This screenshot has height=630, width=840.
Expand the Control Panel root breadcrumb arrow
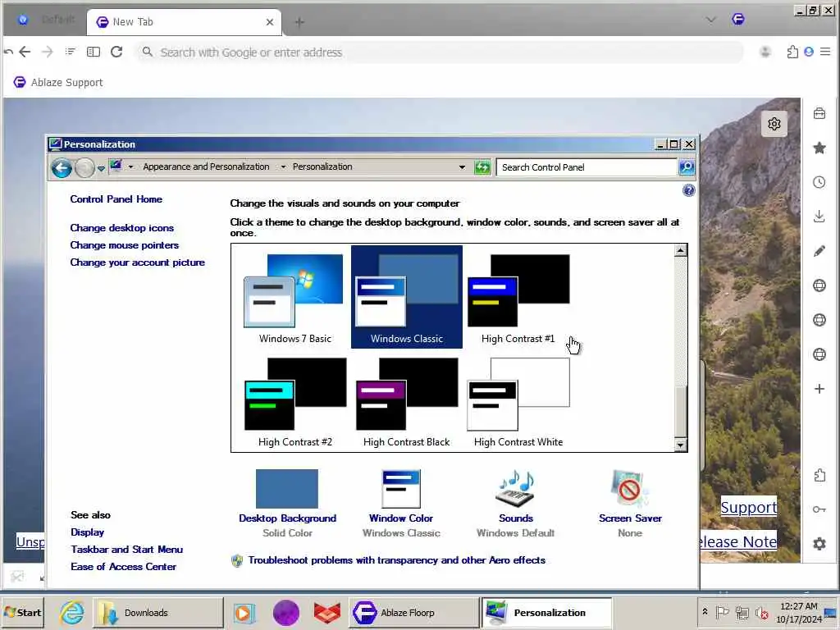pyautogui.click(x=130, y=167)
